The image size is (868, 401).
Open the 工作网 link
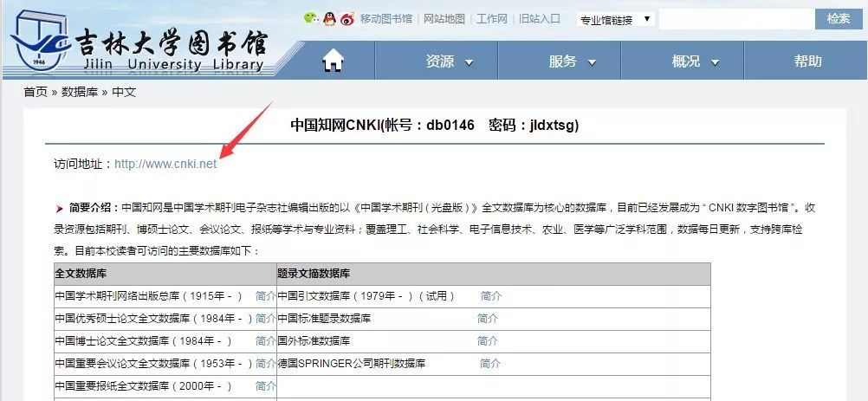tap(491, 19)
